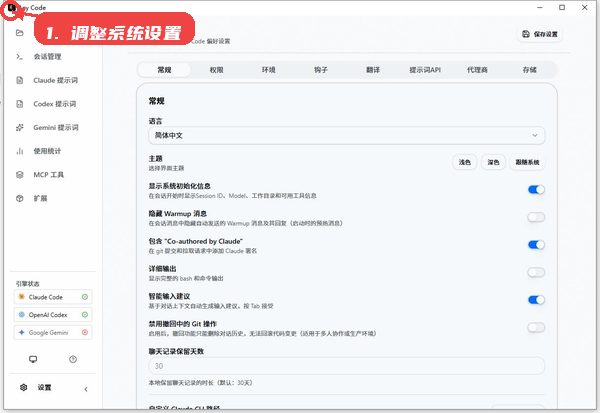
Task: Click the Google Gemini engine status row
Action: (x=53, y=332)
